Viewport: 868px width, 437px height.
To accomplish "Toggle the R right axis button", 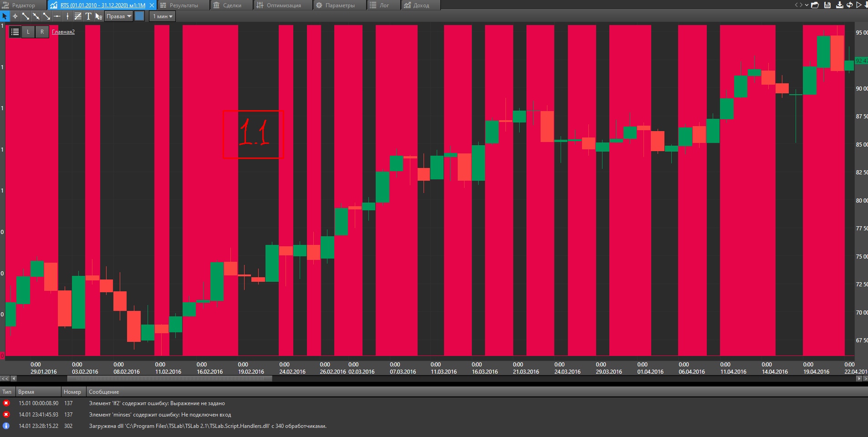I will coord(42,32).
